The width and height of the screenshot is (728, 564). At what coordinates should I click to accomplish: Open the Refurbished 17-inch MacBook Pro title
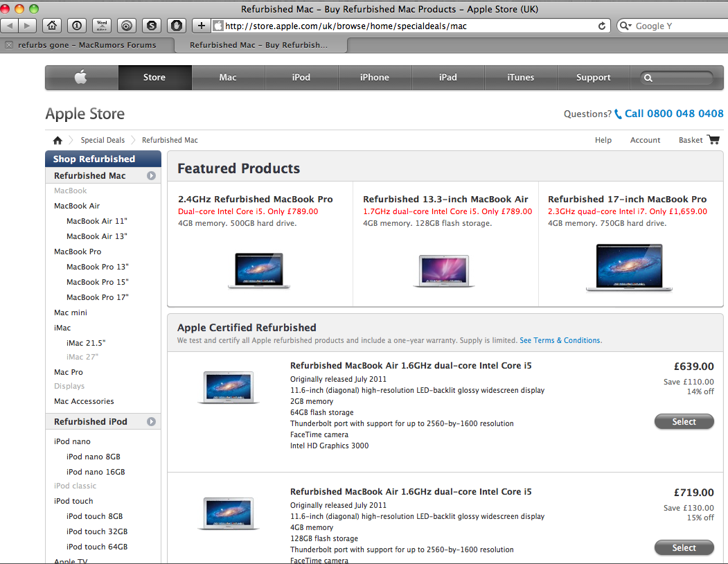(628, 200)
